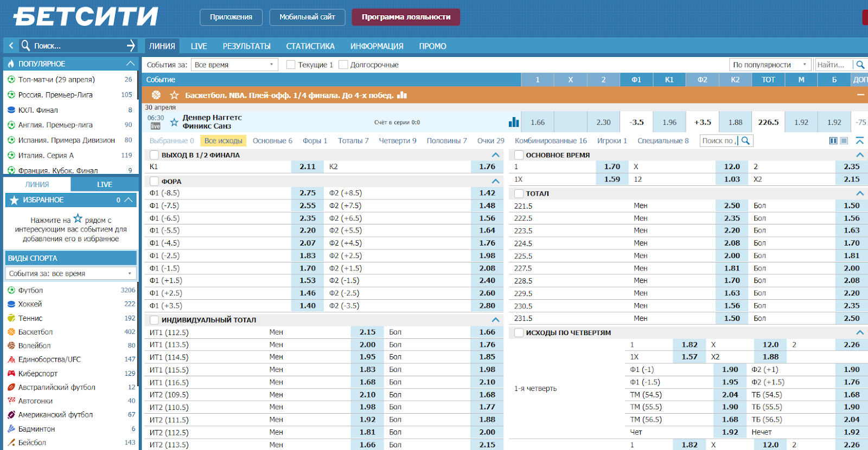Screen dimensions: 868x450
Task: Check the ИНДИВИДУАЛЬНЫЙ ТОТАЛ checkbox
Action: (x=154, y=320)
